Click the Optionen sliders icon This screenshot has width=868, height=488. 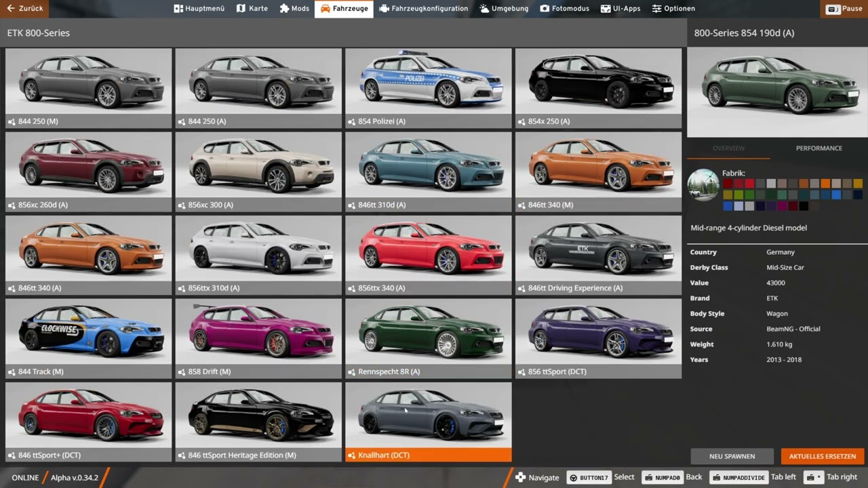[x=656, y=9]
